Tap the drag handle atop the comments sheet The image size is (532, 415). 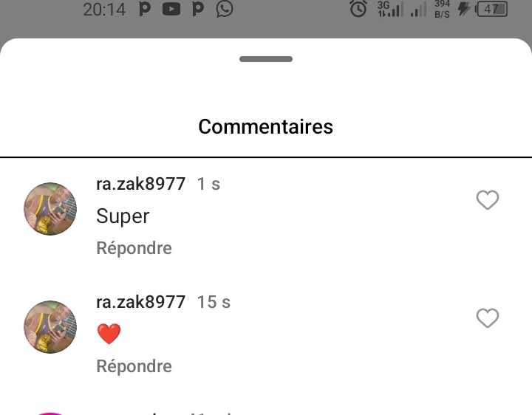(x=266, y=59)
